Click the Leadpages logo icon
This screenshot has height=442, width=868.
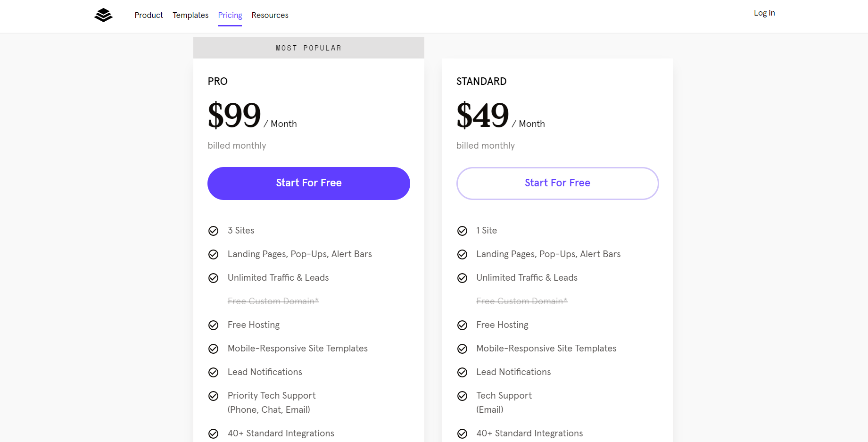[103, 15]
